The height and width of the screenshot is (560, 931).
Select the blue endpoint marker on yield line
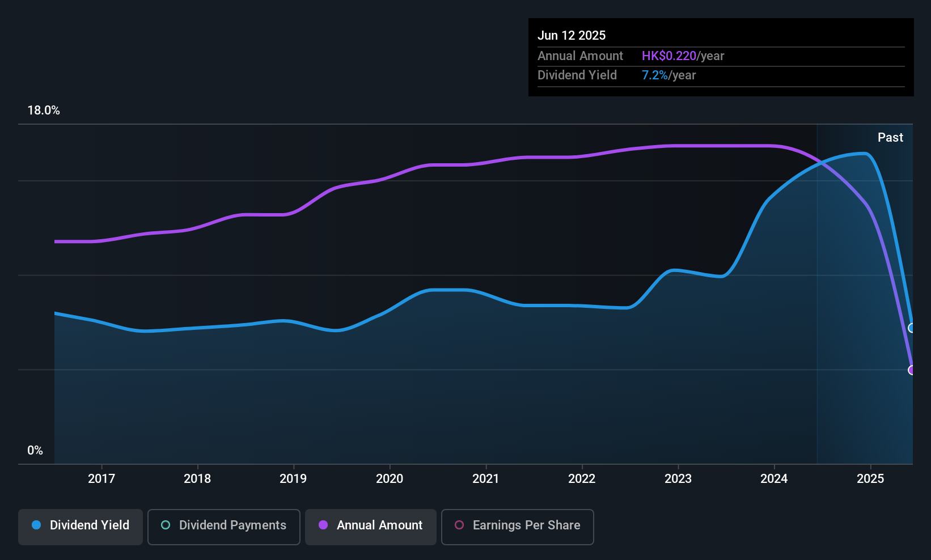912,328
